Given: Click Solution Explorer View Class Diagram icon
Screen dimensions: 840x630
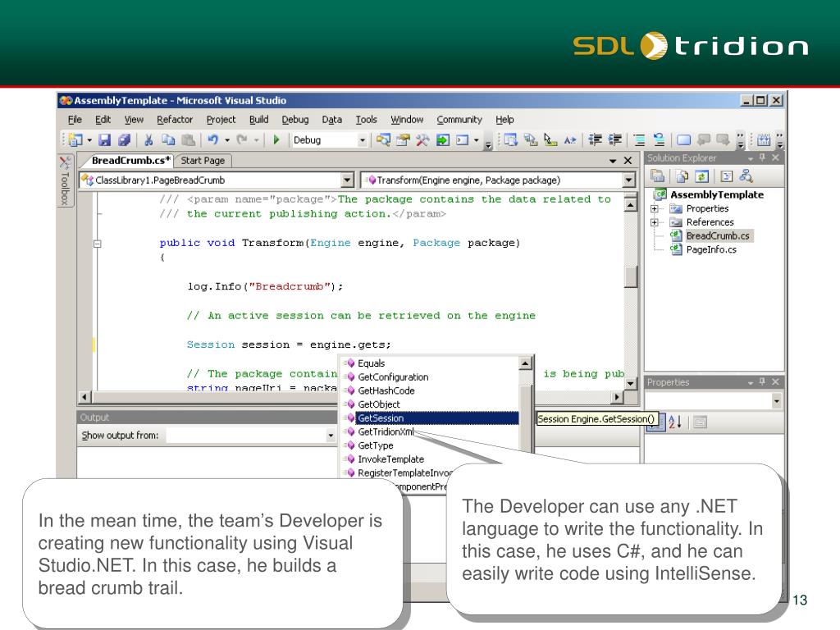Looking at the screenshot, I should [746, 176].
